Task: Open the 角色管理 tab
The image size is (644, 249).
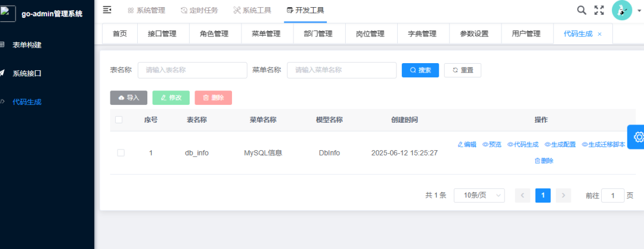Action: (215, 34)
